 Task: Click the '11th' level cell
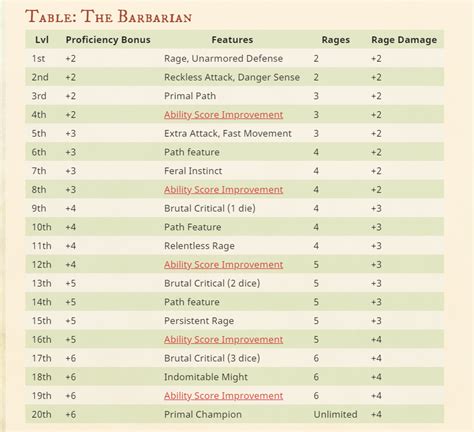point(42,246)
